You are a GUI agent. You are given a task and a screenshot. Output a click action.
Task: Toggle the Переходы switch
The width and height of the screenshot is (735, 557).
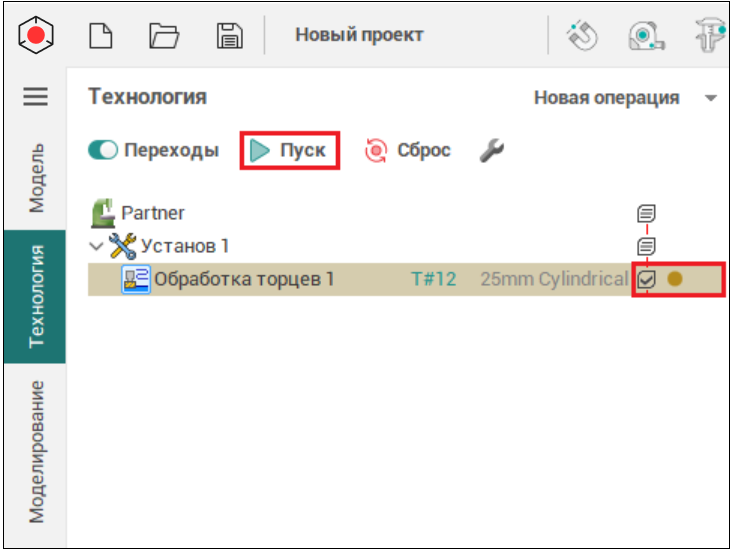103,151
